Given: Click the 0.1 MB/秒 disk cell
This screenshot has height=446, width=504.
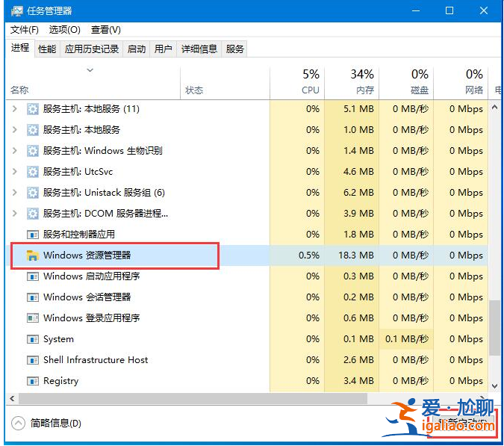Looking at the screenshot, I should [x=406, y=339].
